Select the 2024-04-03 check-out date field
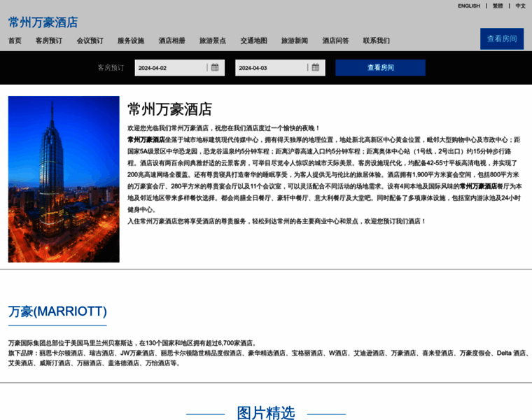 coord(271,68)
